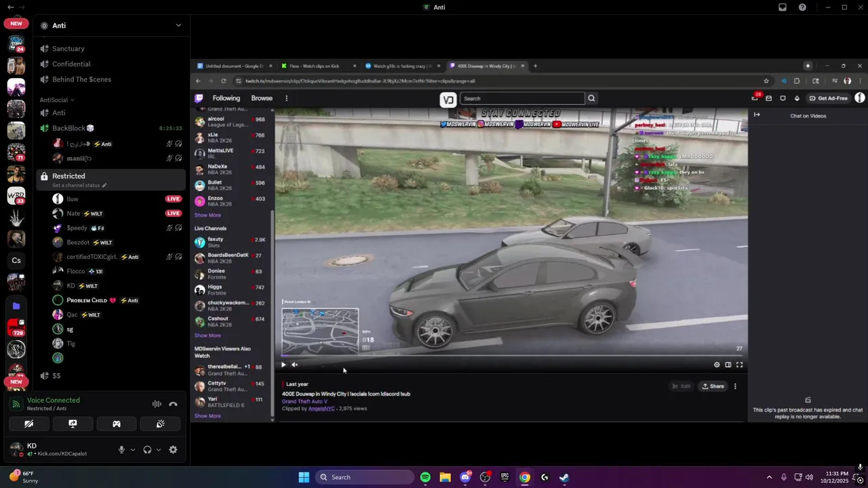Image resolution: width=868 pixels, height=488 pixels.
Task: Open the Cettytv recommended channel
Action: 231,386
